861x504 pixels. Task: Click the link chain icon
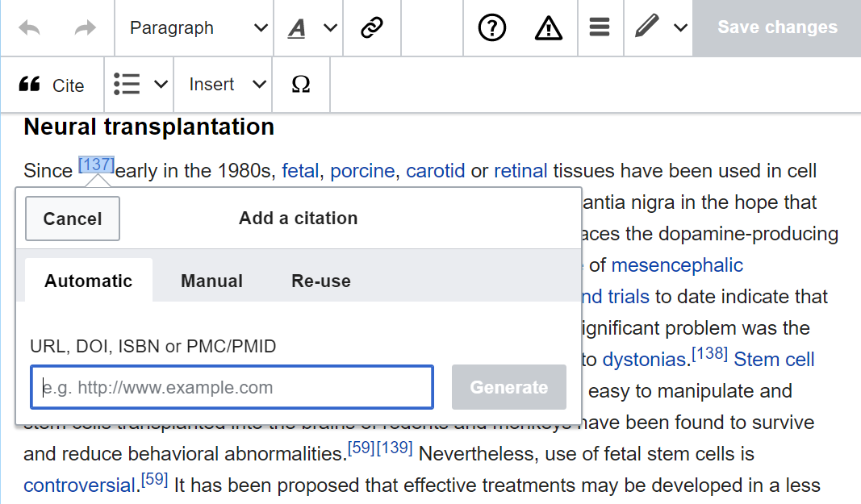click(372, 27)
